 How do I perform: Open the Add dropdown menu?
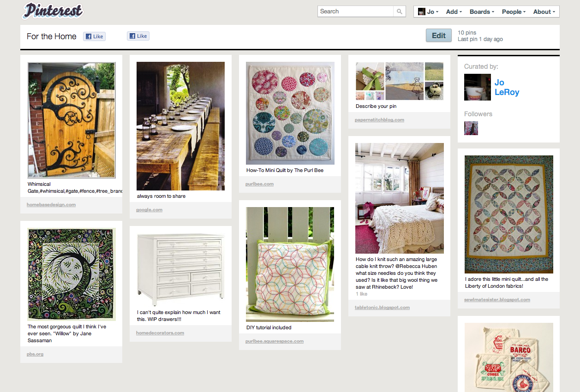point(454,12)
